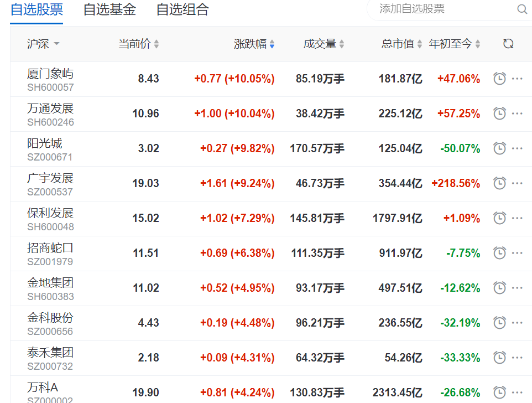Click change +0.77 (+10.05%)
This screenshot has width=532, height=403.
pyautogui.click(x=234, y=79)
